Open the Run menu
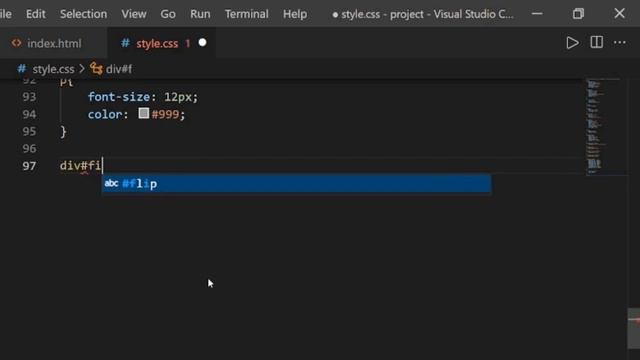This screenshot has height=360, width=640. [200, 14]
